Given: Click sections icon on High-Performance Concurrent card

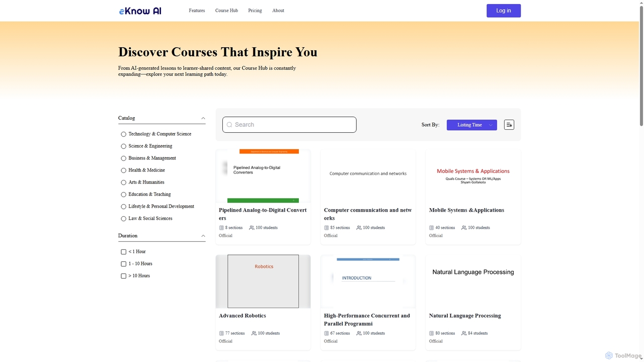Looking at the screenshot, I should click(x=327, y=333).
